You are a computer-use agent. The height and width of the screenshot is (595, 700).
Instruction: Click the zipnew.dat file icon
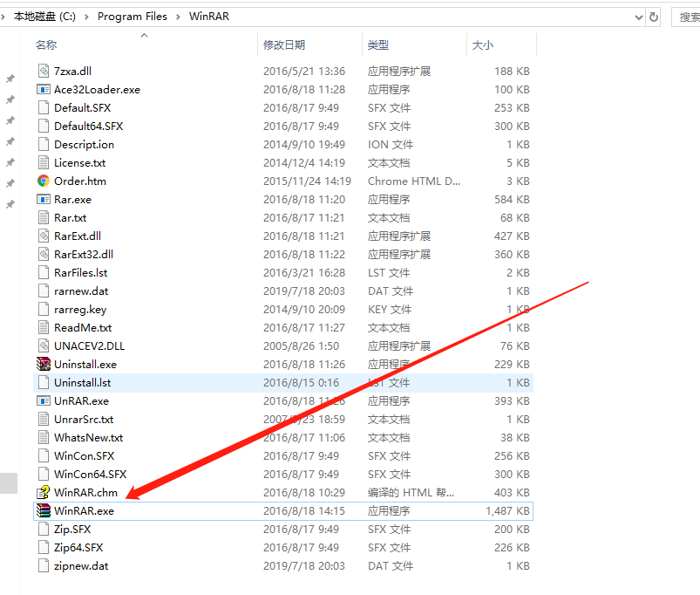pyautogui.click(x=44, y=565)
